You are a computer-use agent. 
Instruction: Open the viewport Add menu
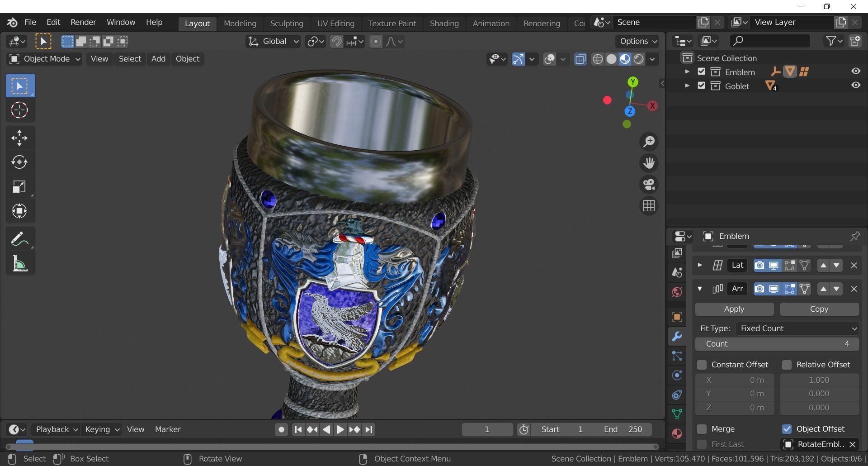point(158,59)
